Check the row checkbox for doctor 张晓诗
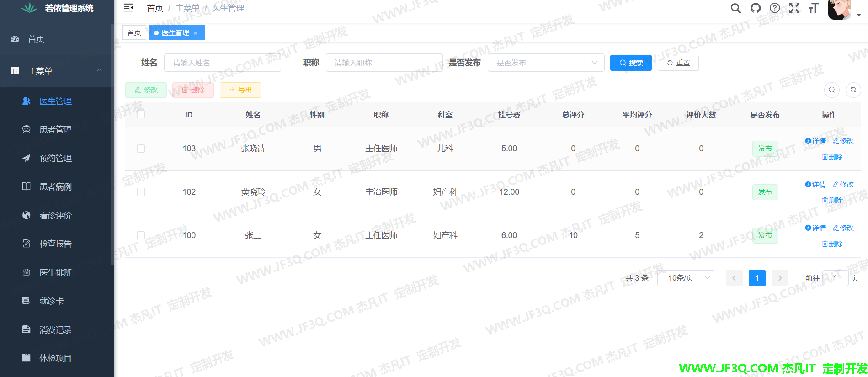 [x=141, y=149]
